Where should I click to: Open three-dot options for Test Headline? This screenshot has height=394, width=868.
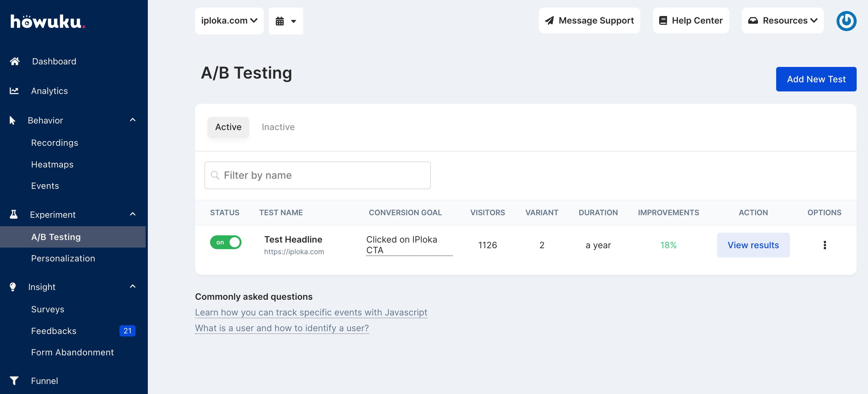(x=825, y=245)
